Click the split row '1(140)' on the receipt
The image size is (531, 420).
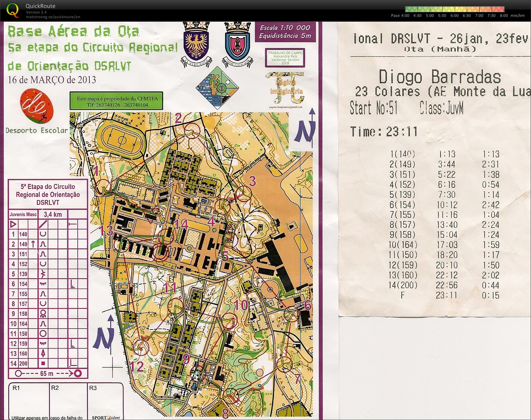(x=444, y=154)
